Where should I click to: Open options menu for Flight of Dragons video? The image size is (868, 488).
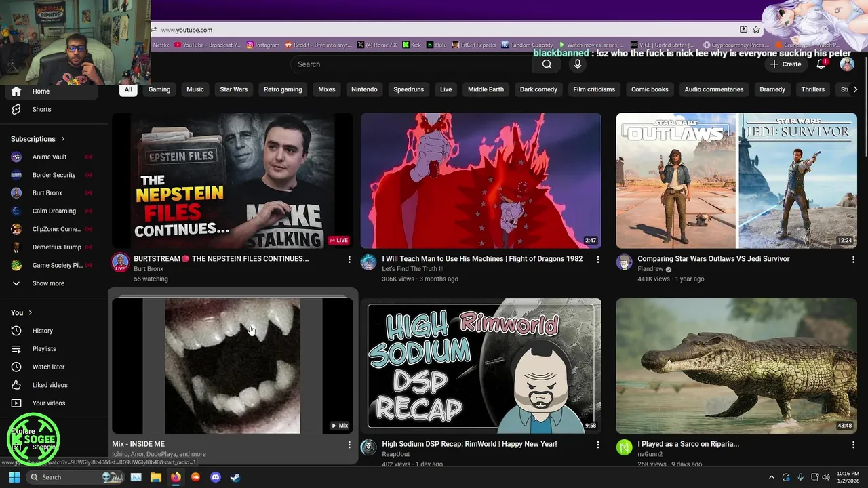click(597, 259)
